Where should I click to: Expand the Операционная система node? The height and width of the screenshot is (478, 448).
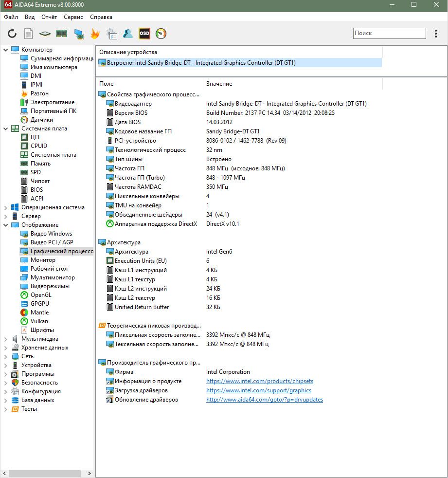coord(5,207)
